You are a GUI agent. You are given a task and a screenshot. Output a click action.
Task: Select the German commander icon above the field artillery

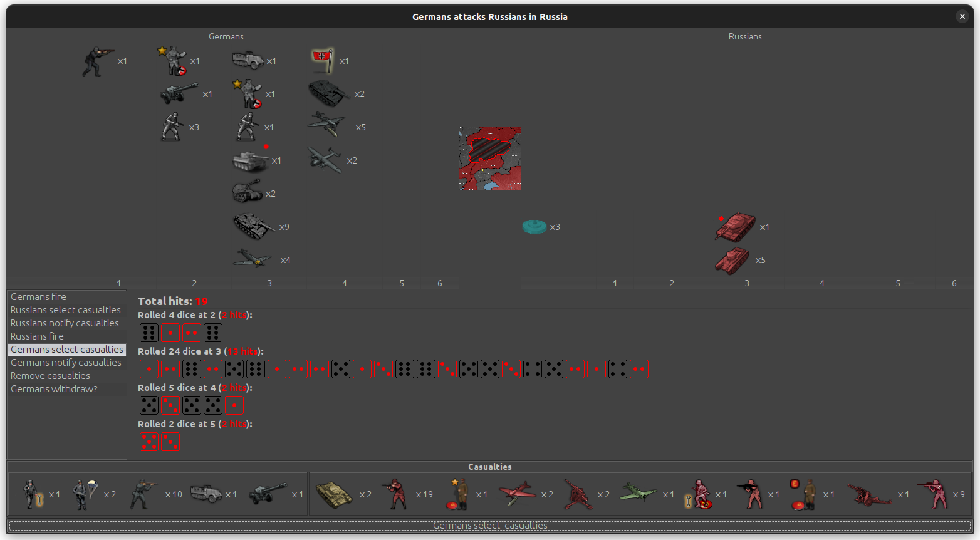coord(172,61)
